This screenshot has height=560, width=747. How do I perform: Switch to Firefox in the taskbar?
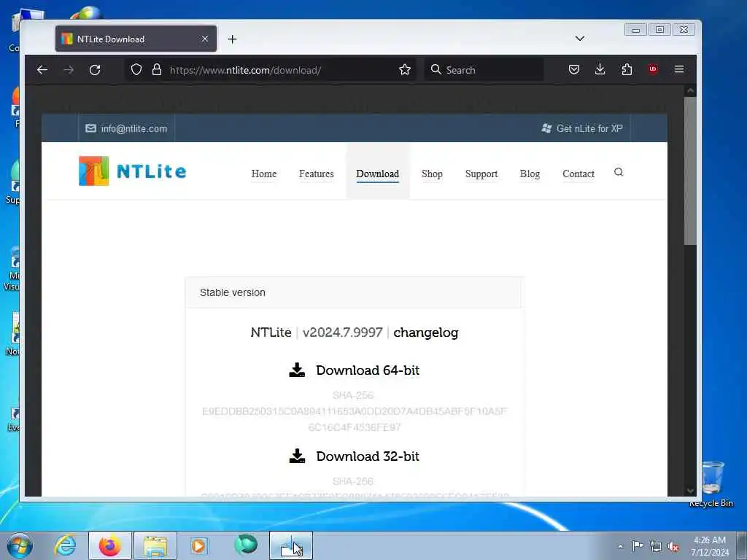click(109, 545)
